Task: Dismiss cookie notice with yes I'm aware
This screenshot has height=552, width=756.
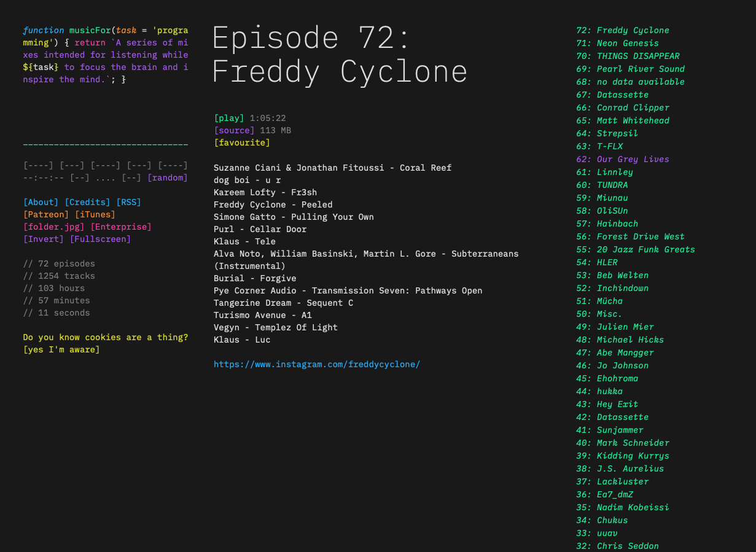Action: 62,349
